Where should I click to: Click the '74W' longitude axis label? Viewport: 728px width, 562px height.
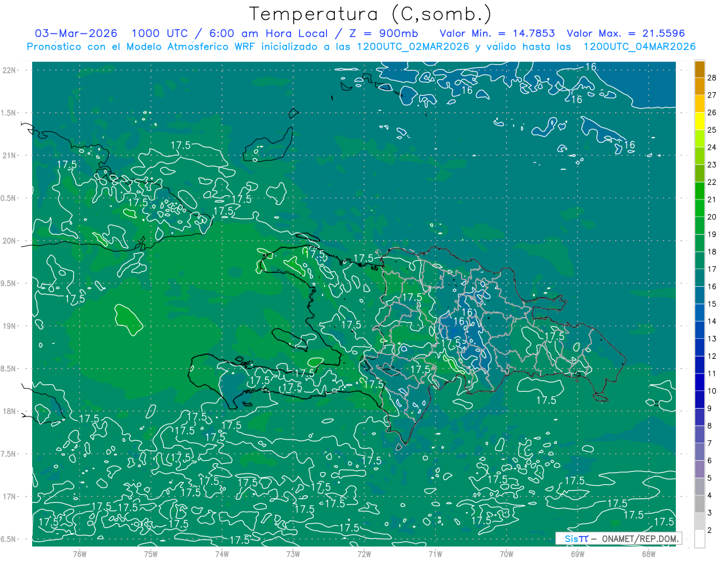coord(221,554)
